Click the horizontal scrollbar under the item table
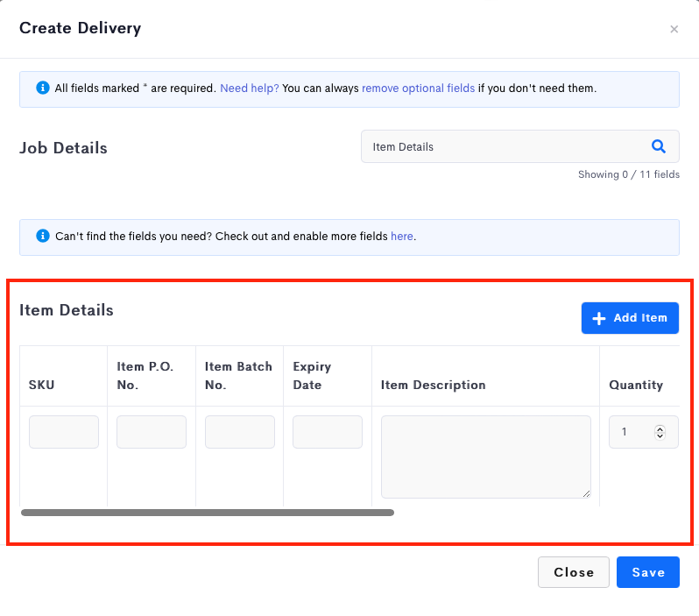Image resolution: width=699 pixels, height=616 pixels. [208, 513]
